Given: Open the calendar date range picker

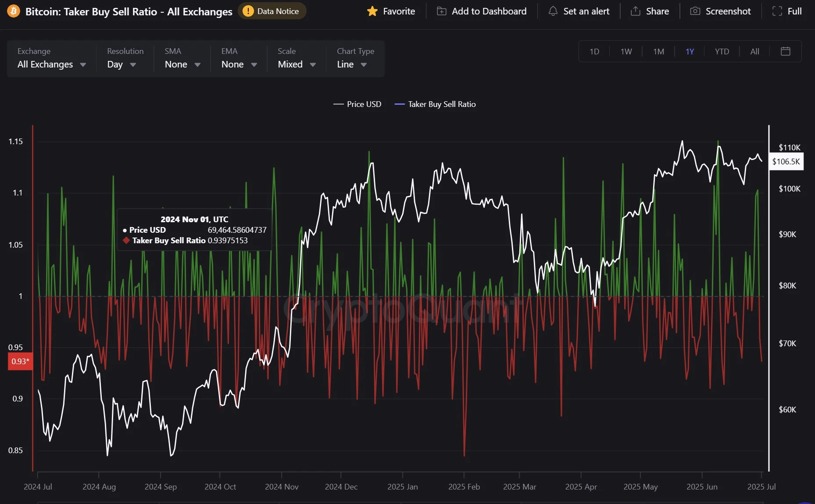Looking at the screenshot, I should coord(785,51).
